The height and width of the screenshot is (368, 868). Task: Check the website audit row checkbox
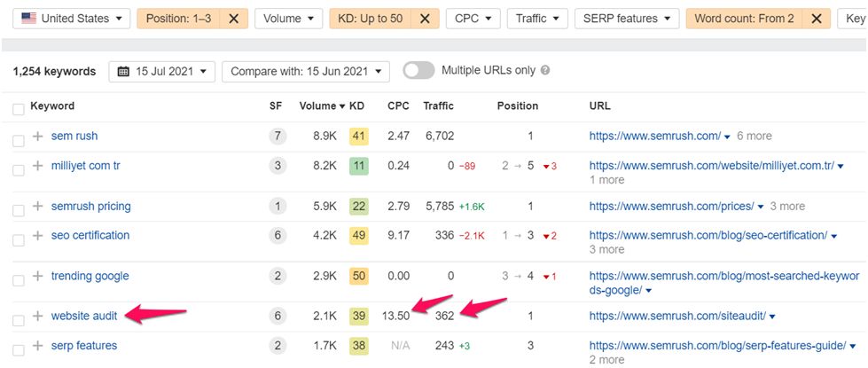19,320
